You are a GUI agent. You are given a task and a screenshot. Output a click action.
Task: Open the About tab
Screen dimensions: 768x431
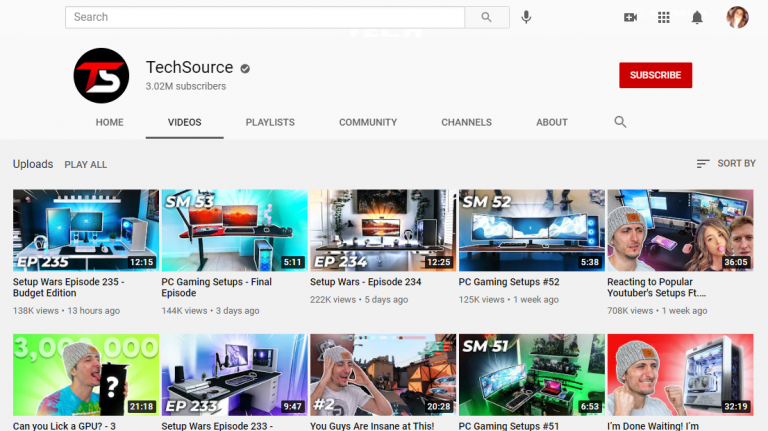552,122
